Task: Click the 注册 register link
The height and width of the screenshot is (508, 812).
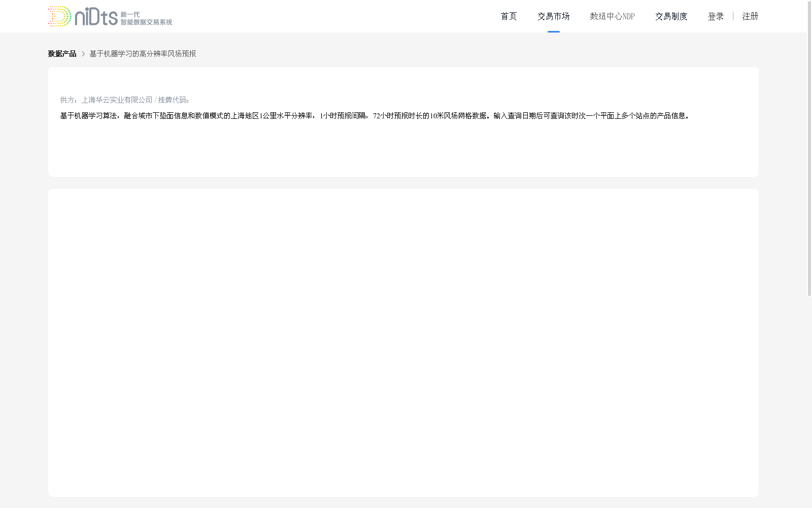Action: [x=750, y=16]
